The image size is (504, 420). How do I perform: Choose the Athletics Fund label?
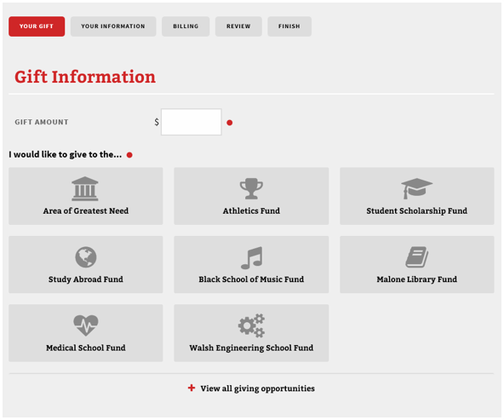tap(251, 211)
